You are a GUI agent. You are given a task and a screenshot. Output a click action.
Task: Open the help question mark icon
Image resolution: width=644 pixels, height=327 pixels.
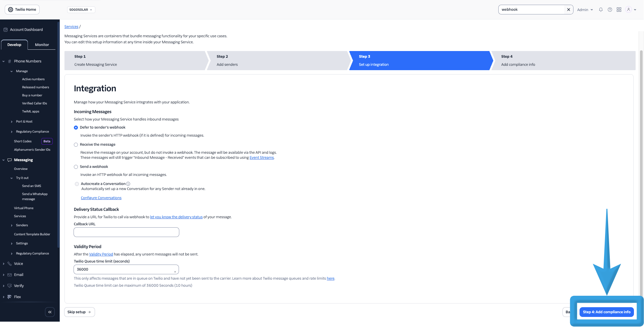pyautogui.click(x=610, y=9)
